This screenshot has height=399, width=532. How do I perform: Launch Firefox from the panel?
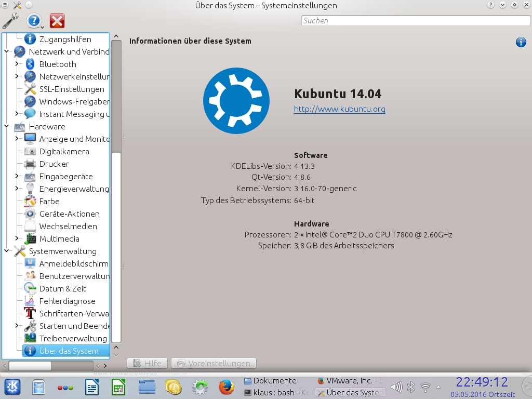pyautogui.click(x=226, y=387)
